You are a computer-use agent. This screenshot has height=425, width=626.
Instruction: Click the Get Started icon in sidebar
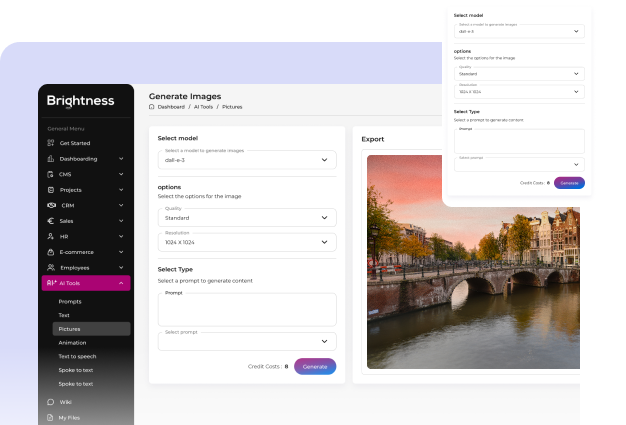(x=51, y=143)
